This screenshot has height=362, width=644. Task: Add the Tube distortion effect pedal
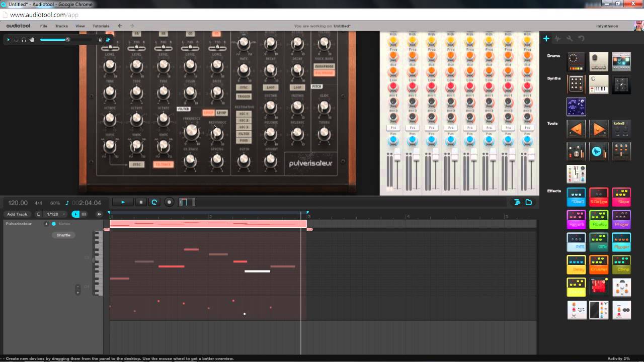tap(576, 197)
